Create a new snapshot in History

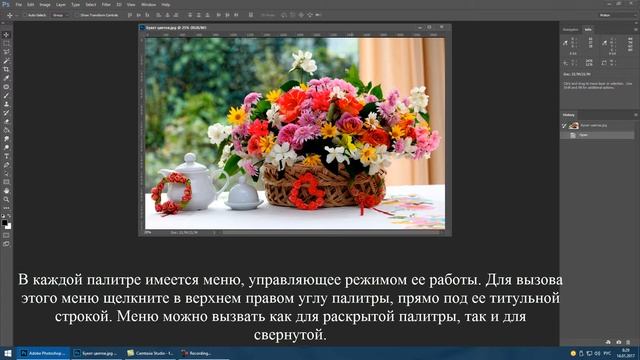click(x=618, y=342)
